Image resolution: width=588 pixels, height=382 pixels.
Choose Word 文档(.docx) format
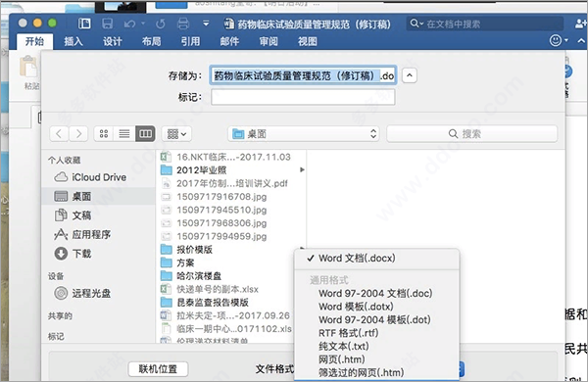[x=377, y=259]
